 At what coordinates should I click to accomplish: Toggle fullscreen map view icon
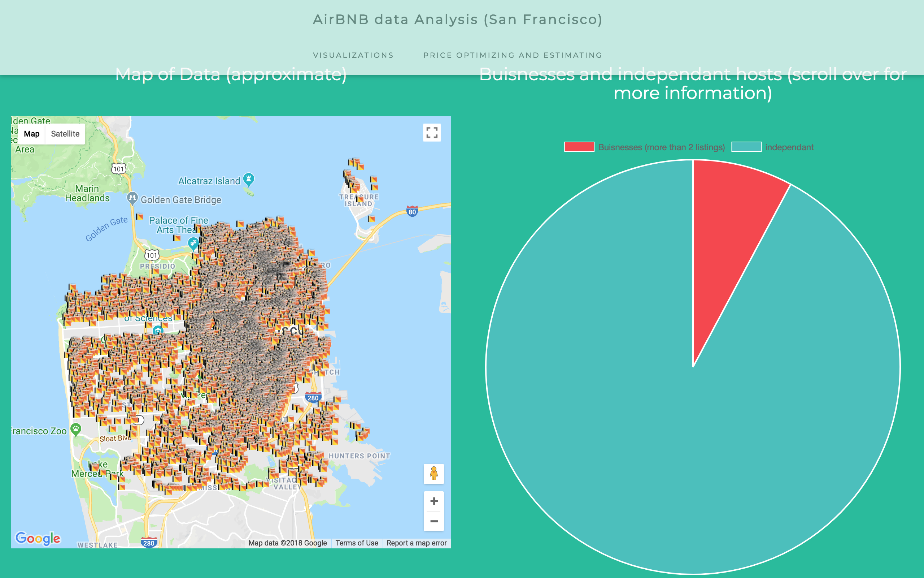(x=432, y=133)
